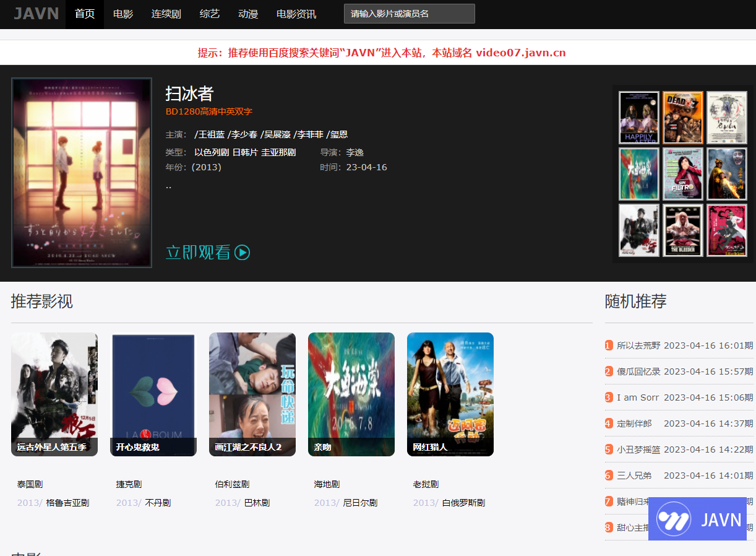Open the 远古外星人第五季 movie card
Viewport: 756px width, 556px height.
tap(54, 394)
